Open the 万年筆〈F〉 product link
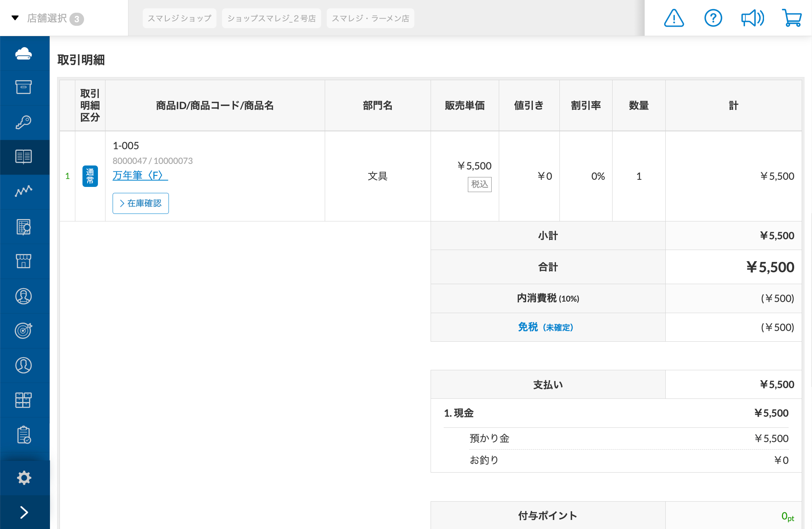The height and width of the screenshot is (529, 812). coord(140,175)
